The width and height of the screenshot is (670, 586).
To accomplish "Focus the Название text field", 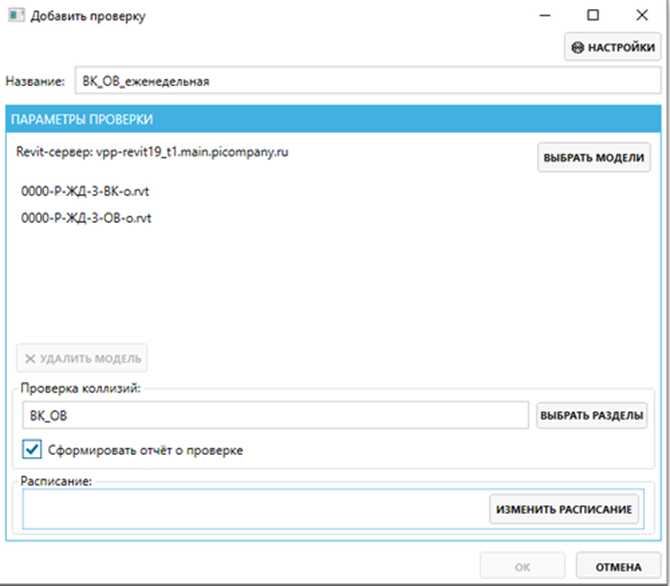I will (367, 81).
